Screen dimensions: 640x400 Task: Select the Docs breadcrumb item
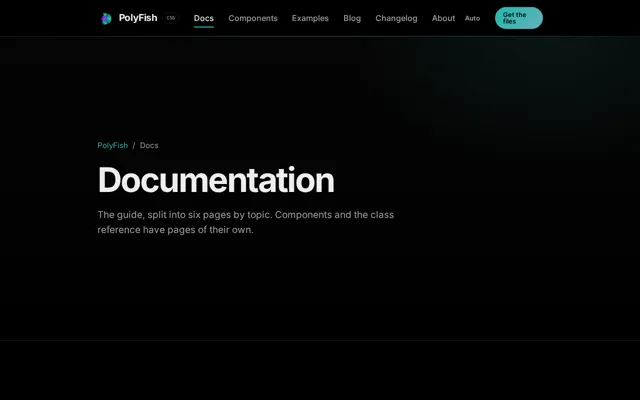[x=149, y=145]
